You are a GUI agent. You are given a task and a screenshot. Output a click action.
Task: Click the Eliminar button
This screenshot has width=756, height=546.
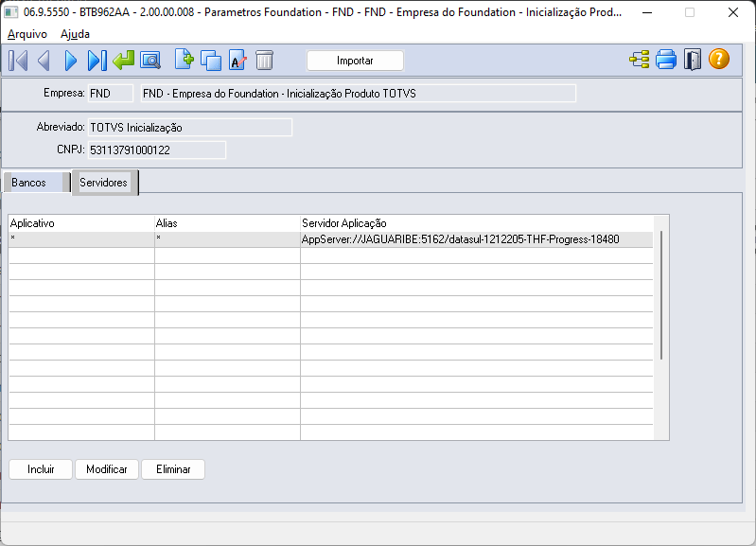coord(173,469)
